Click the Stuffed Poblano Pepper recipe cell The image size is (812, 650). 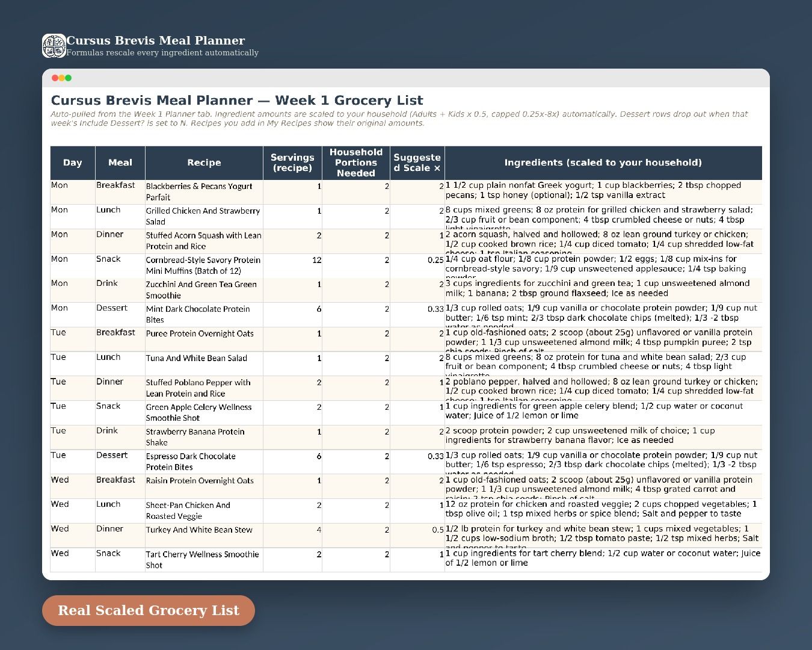[x=204, y=388]
